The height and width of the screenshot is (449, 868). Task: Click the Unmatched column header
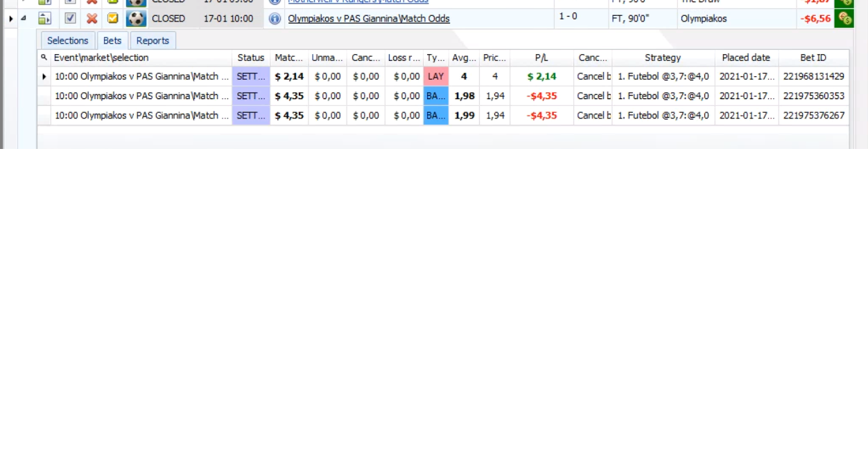(x=327, y=58)
